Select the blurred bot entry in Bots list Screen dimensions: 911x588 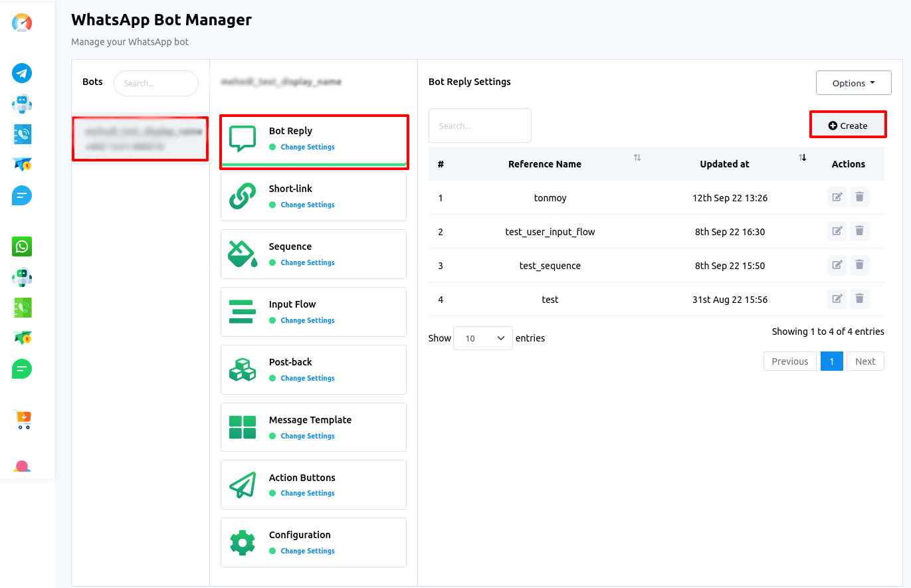(140, 139)
